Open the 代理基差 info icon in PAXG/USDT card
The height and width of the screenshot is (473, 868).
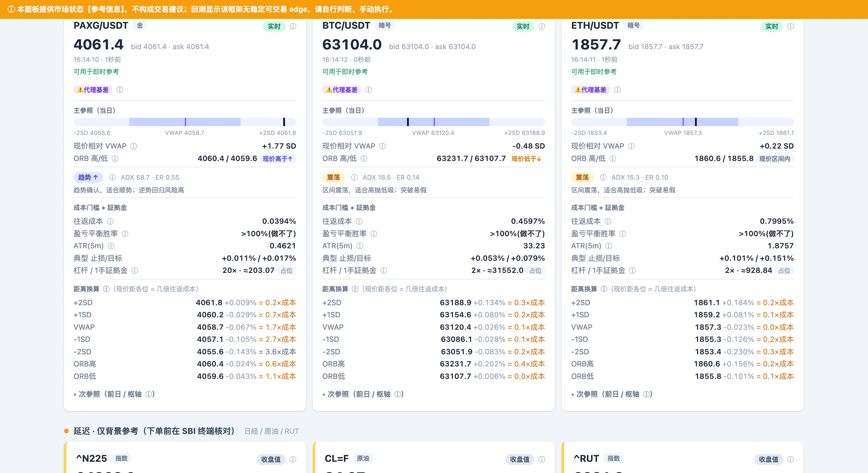coord(120,90)
